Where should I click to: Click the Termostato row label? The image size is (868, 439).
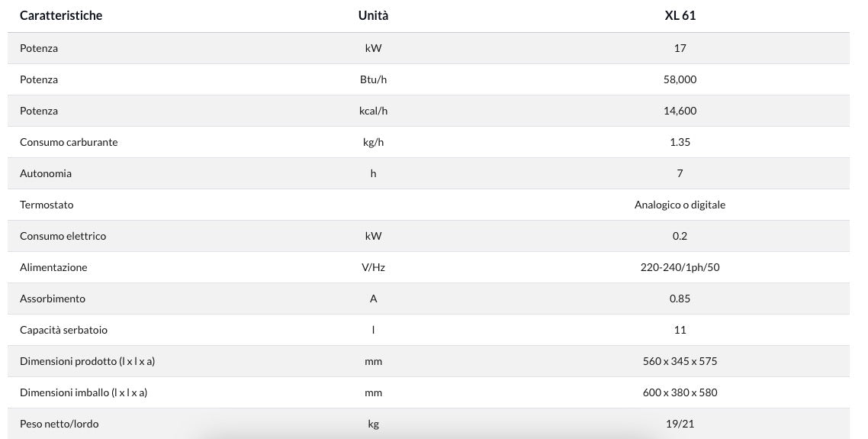point(47,205)
